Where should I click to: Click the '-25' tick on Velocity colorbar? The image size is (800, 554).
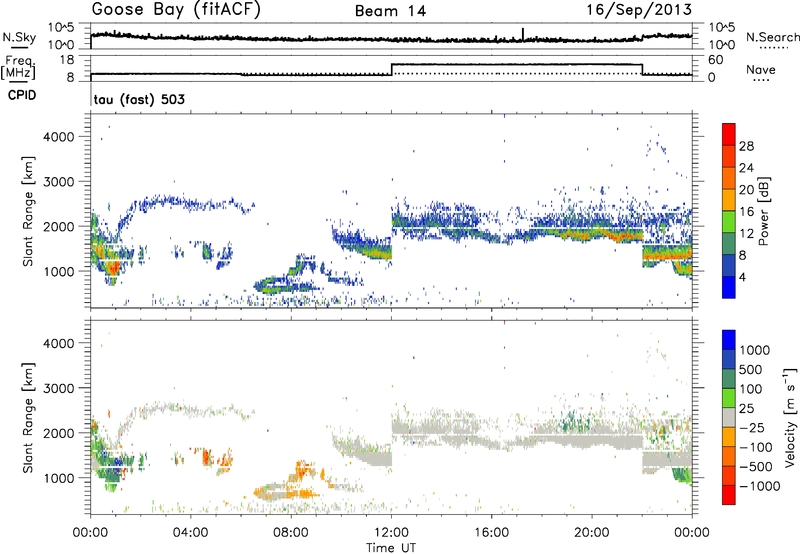point(752,427)
